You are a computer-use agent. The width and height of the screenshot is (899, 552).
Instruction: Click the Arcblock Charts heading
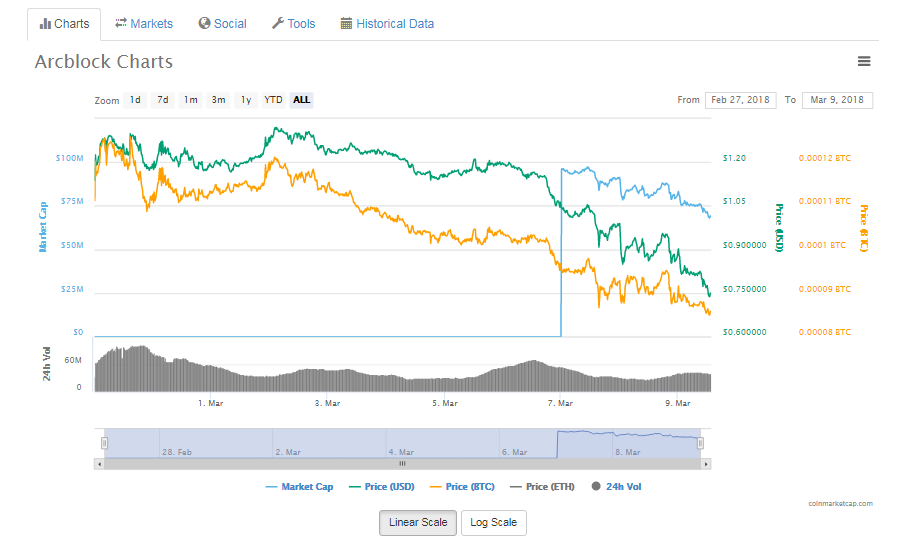coord(104,61)
